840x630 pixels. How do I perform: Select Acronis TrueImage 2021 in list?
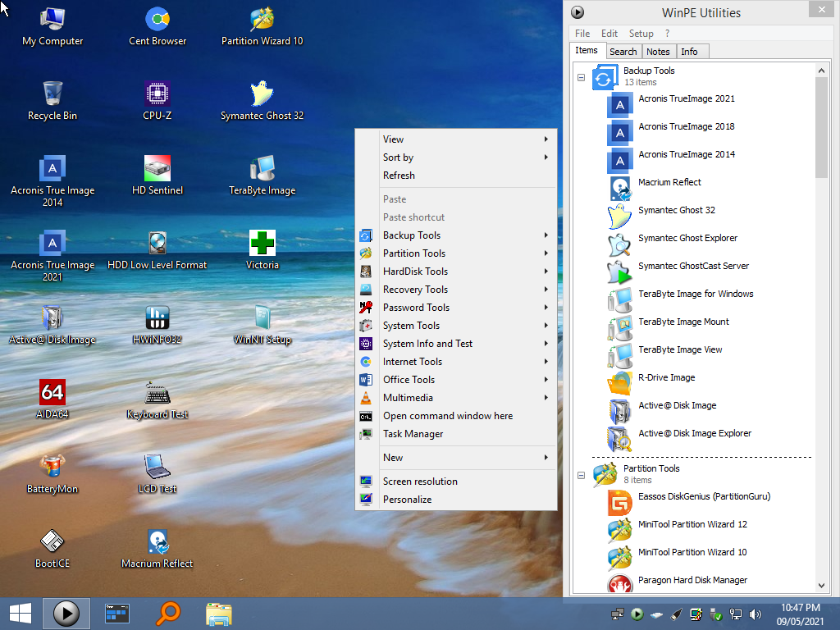coord(671,104)
